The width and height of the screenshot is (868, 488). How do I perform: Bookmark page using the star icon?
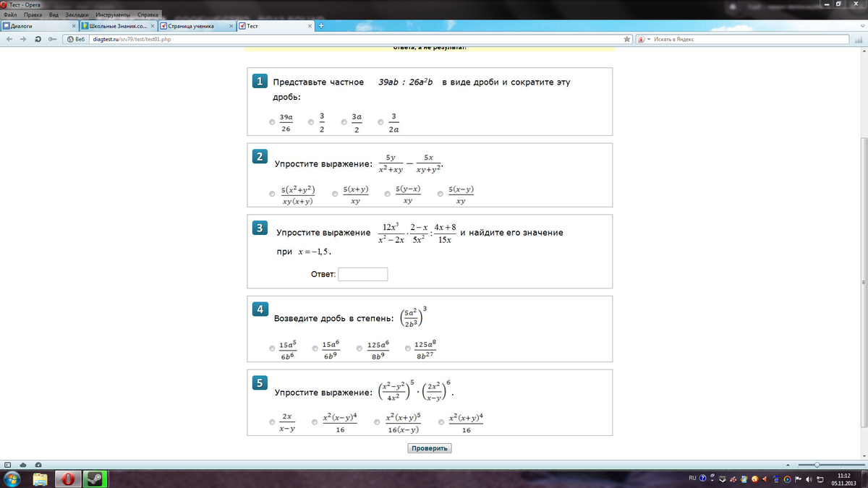point(627,39)
